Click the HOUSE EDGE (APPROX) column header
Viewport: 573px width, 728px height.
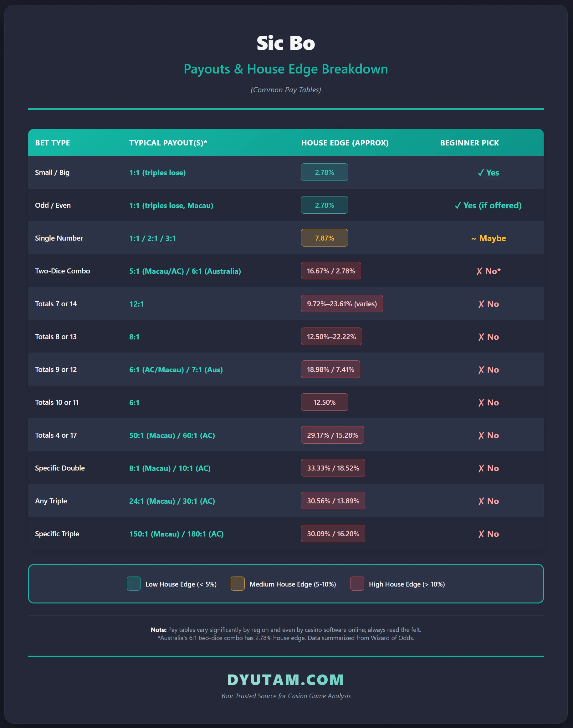click(x=345, y=143)
